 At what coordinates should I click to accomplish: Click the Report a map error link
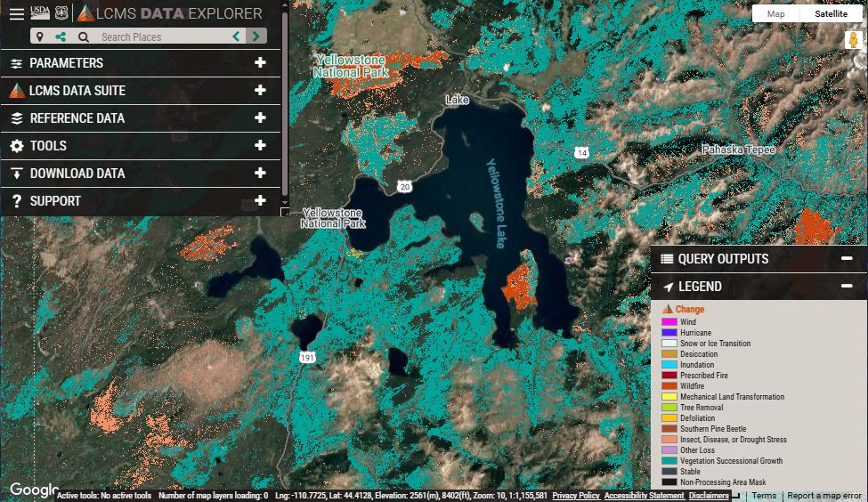click(824, 496)
